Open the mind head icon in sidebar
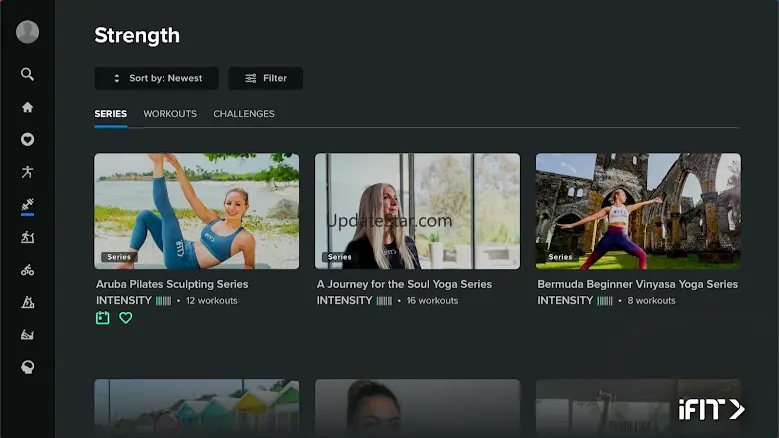 click(x=27, y=367)
